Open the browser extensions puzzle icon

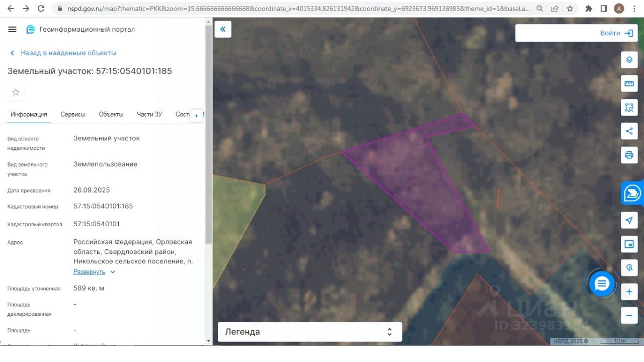tap(589, 9)
